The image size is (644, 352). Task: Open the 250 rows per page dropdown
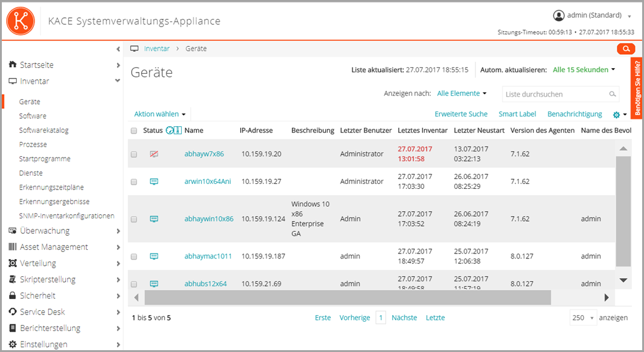click(583, 318)
